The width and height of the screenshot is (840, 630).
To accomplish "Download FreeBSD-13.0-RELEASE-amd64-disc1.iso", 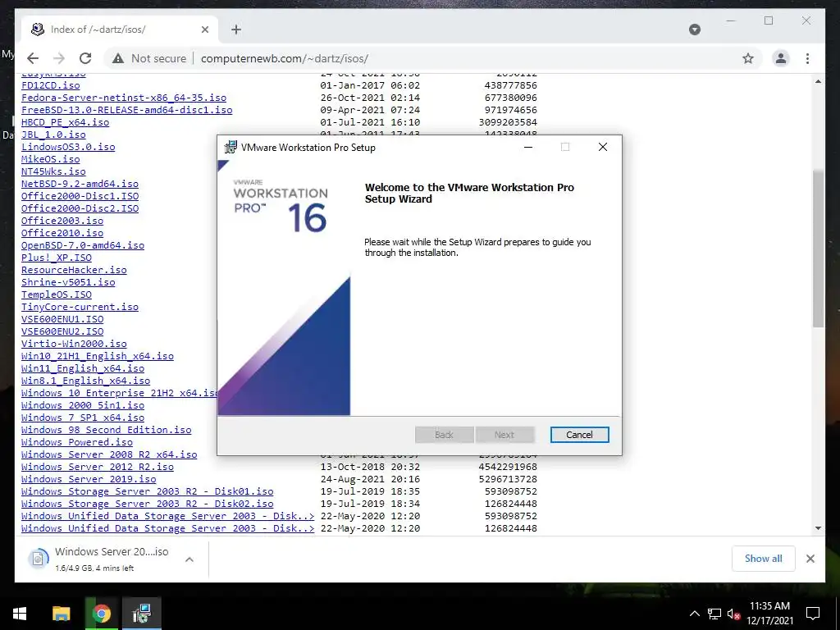I will (x=127, y=110).
